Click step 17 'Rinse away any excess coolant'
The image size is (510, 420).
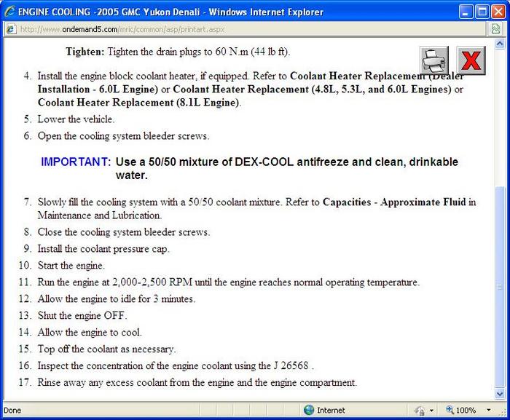[x=197, y=382]
